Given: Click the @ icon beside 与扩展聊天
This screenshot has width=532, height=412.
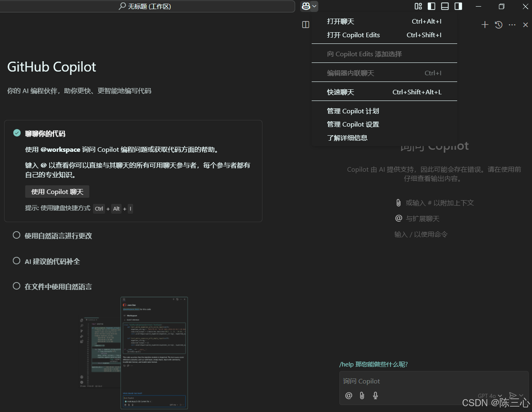Looking at the screenshot, I should tap(399, 218).
